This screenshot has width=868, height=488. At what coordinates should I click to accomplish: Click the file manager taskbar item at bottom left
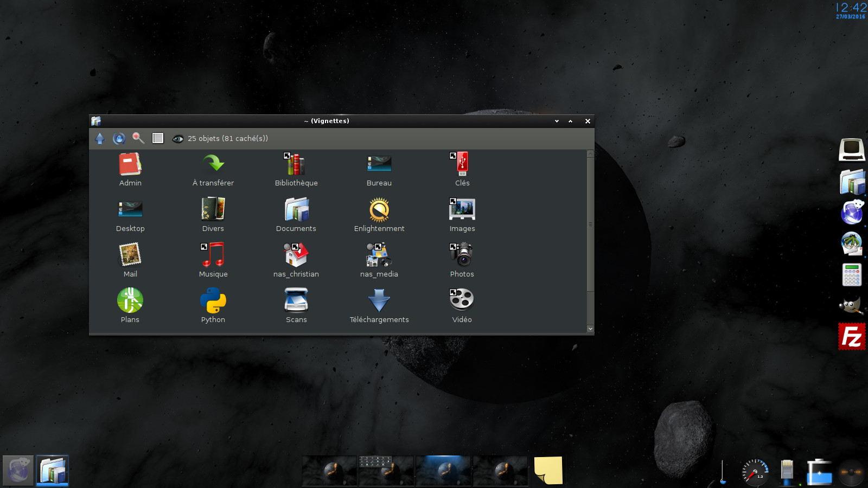tap(53, 470)
